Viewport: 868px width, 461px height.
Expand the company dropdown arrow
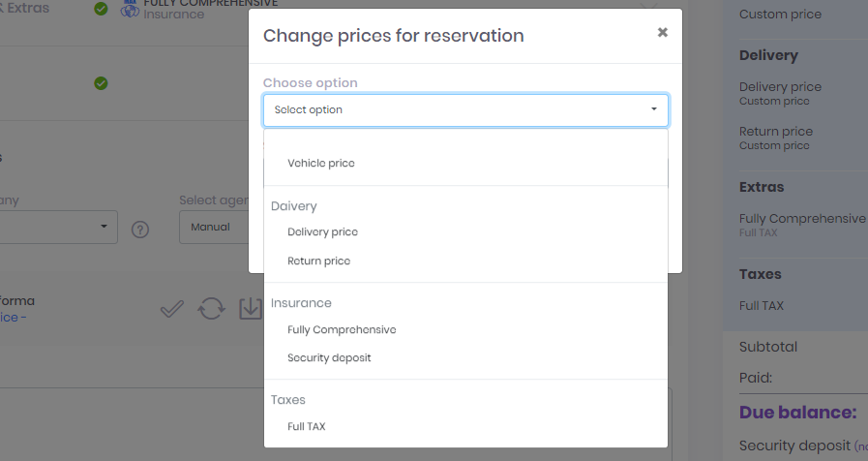[x=104, y=227]
